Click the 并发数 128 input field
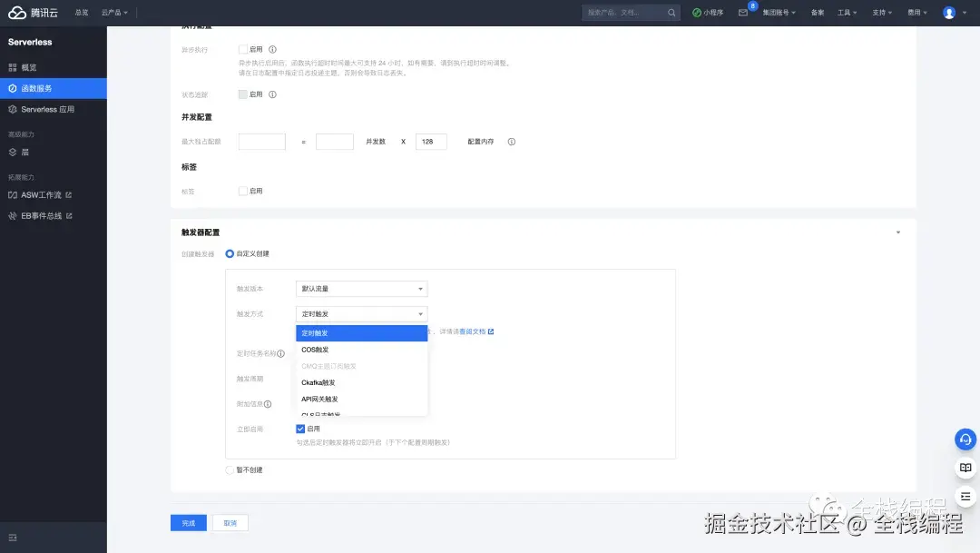The height and width of the screenshot is (553, 980). [431, 142]
